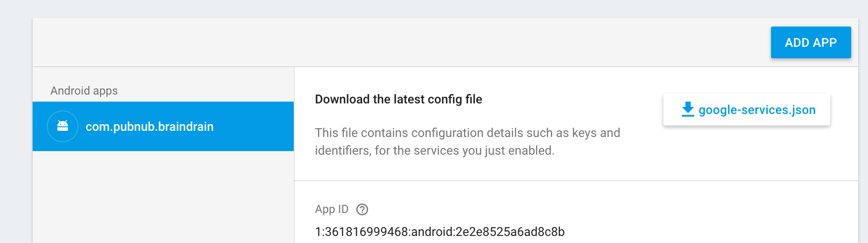The height and width of the screenshot is (243, 868).
Task: Click the download arrow icon
Action: 688,109
